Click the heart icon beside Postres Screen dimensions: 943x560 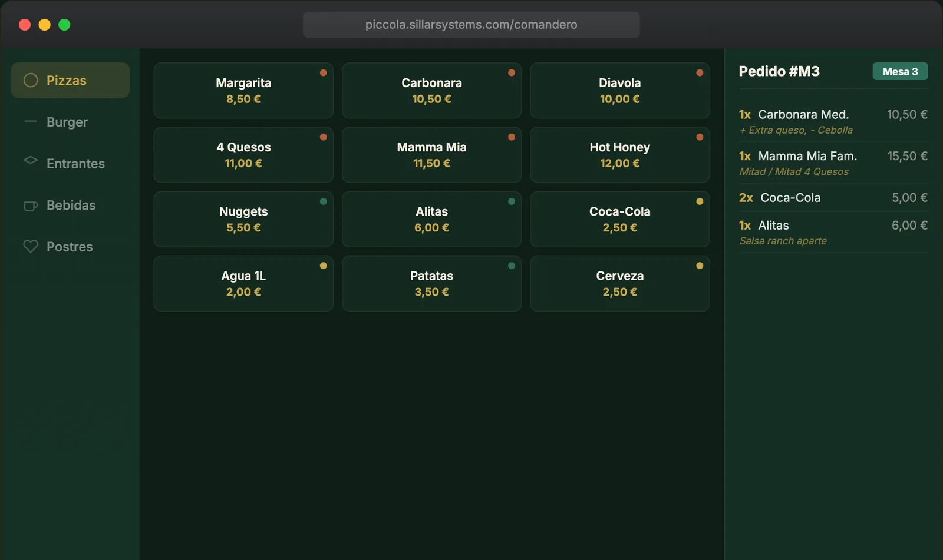pos(31,246)
